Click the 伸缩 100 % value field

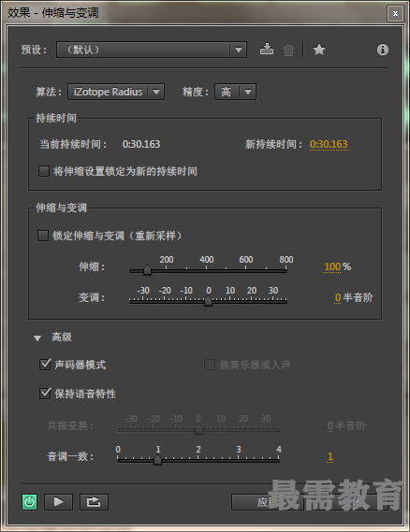(332, 266)
